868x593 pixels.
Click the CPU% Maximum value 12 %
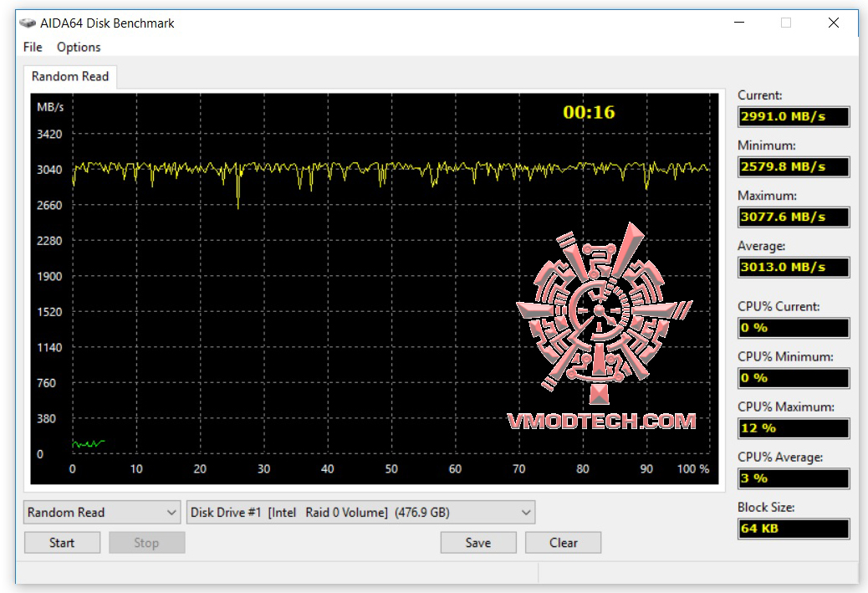794,428
